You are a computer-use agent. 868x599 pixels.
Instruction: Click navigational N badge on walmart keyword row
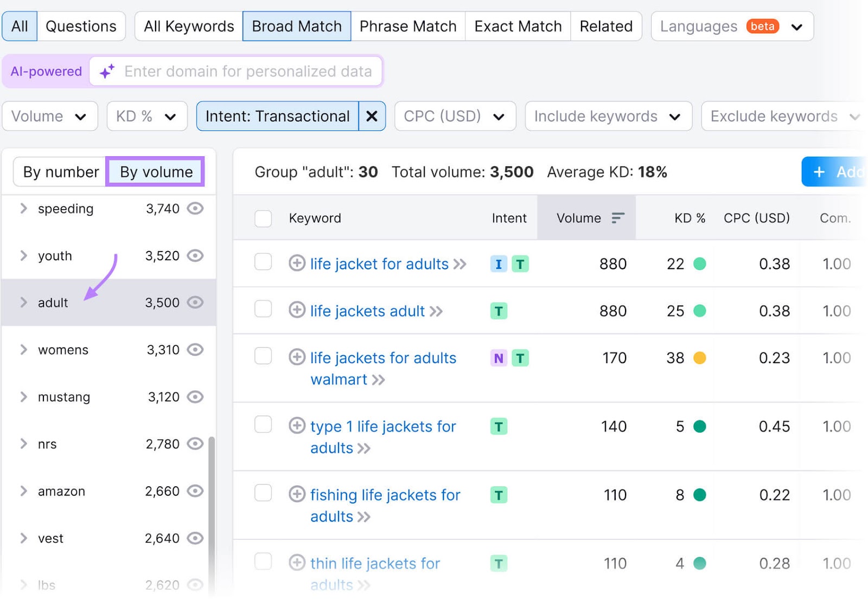pyautogui.click(x=499, y=358)
